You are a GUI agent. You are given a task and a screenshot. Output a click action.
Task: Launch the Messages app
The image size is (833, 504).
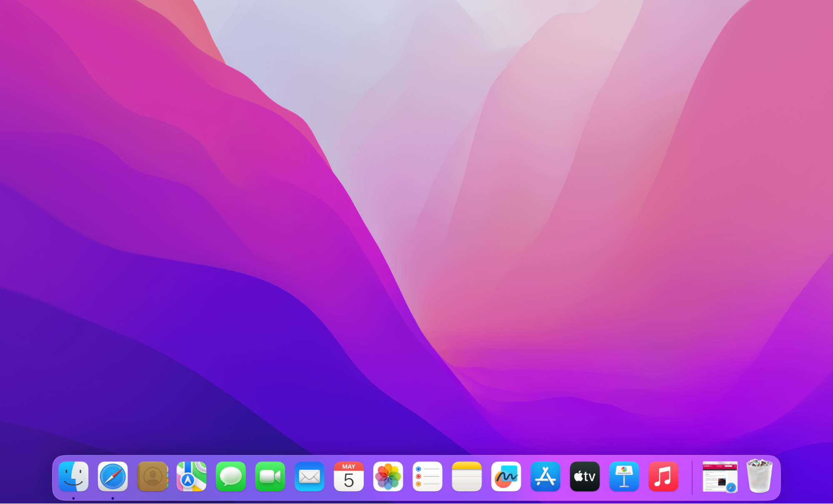[231, 477]
